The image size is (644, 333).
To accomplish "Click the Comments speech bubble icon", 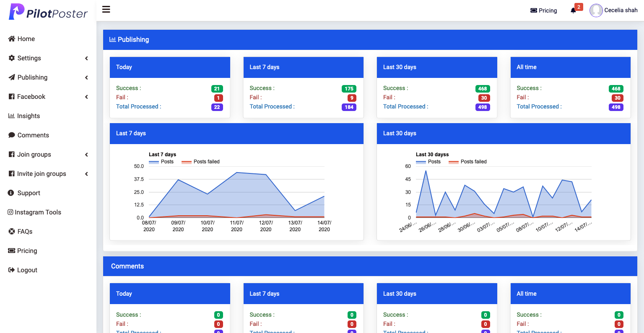I will coord(12,135).
